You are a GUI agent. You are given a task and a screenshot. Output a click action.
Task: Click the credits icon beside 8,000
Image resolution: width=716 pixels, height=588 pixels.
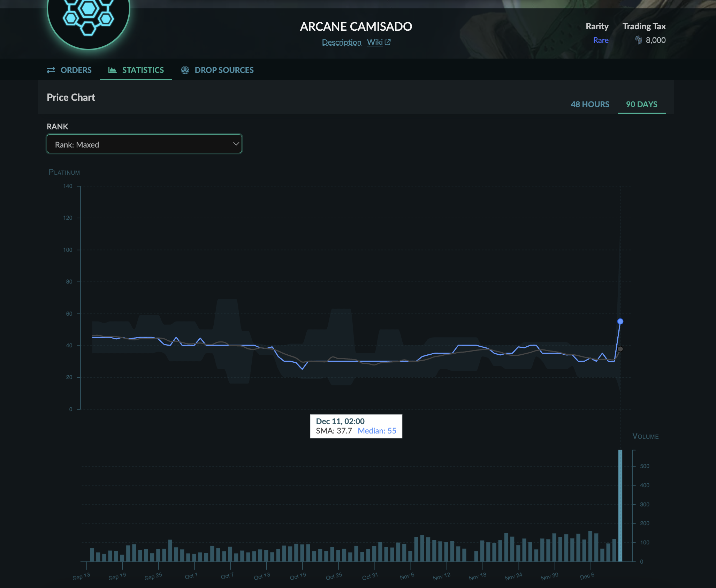pos(639,40)
